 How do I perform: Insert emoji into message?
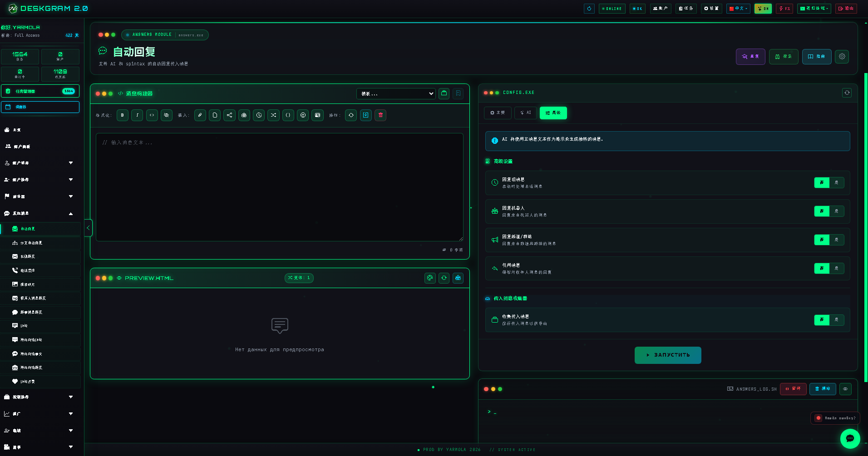click(x=303, y=115)
